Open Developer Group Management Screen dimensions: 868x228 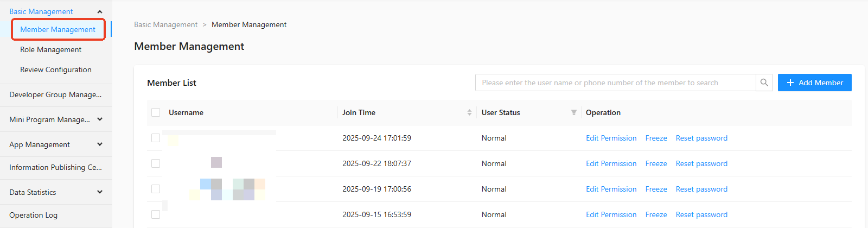tap(55, 94)
